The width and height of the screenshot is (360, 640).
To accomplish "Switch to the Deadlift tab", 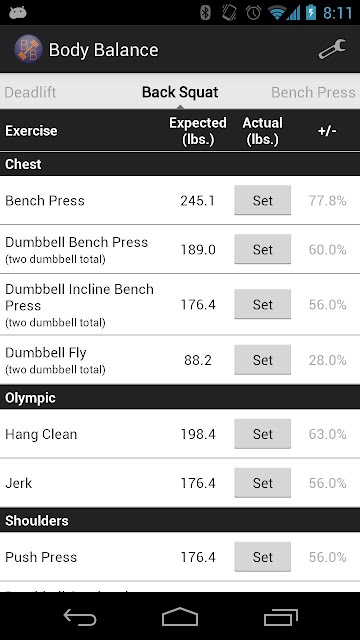I will pos(30,92).
